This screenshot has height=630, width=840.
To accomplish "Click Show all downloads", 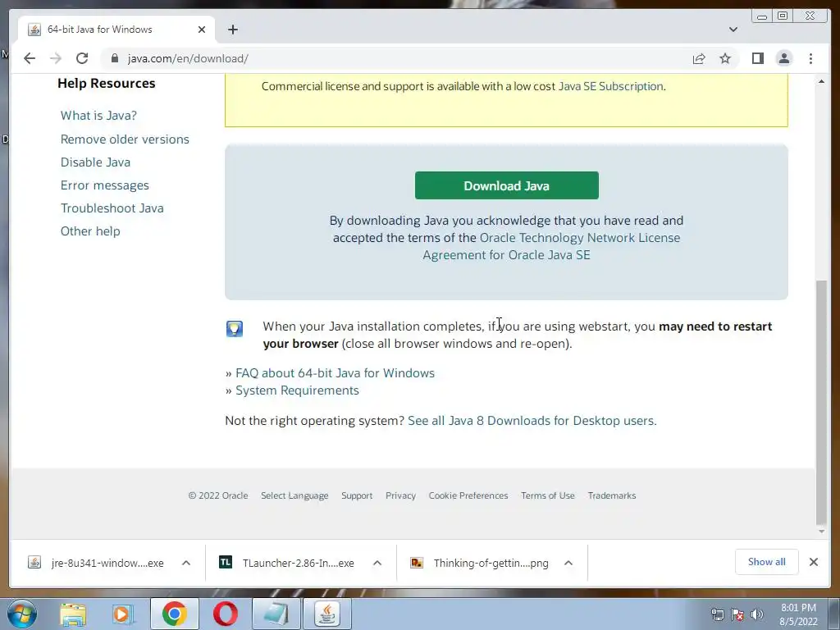I will 767,561.
